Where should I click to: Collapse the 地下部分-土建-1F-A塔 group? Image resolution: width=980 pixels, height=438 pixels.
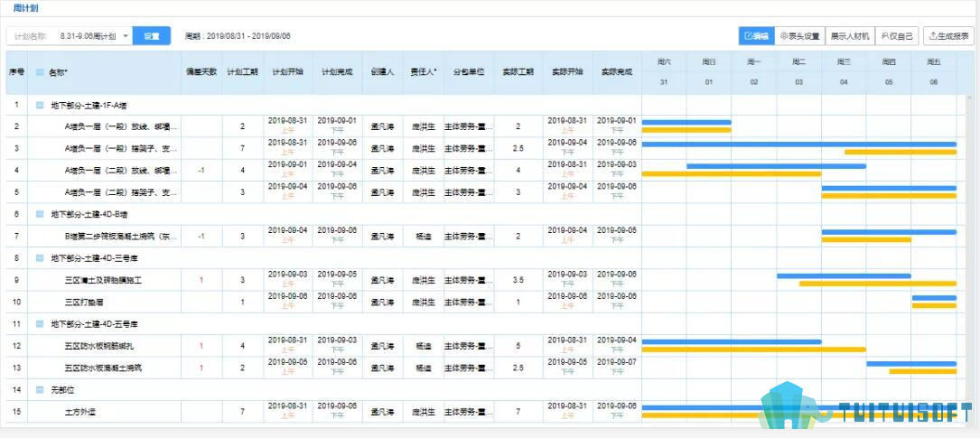point(40,106)
